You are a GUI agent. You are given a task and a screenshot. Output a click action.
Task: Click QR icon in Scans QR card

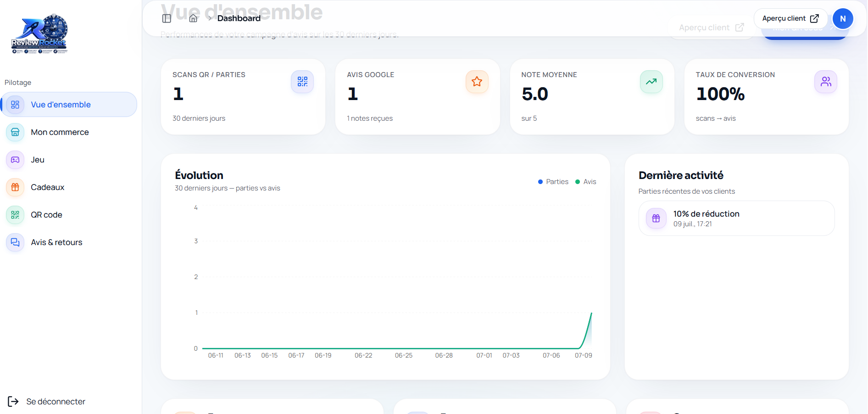click(x=302, y=82)
